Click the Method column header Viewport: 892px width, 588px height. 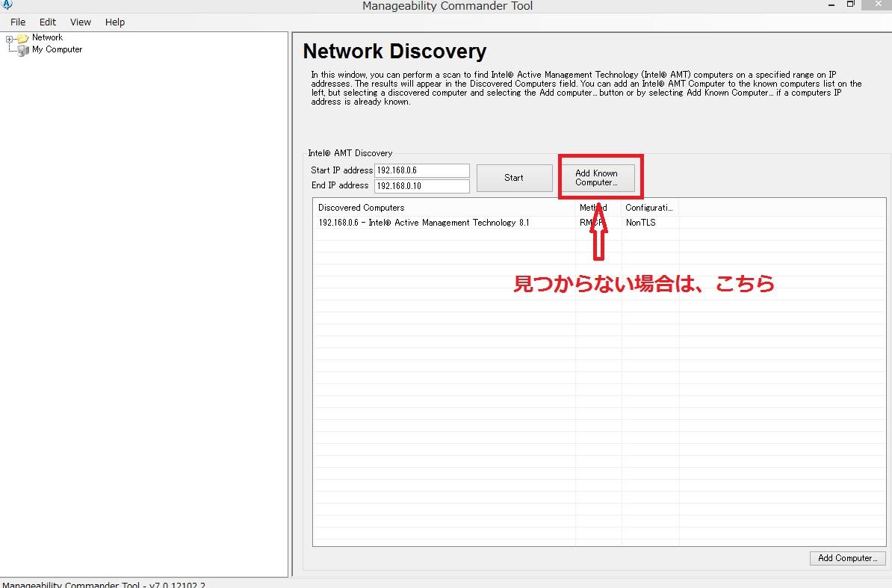598,208
